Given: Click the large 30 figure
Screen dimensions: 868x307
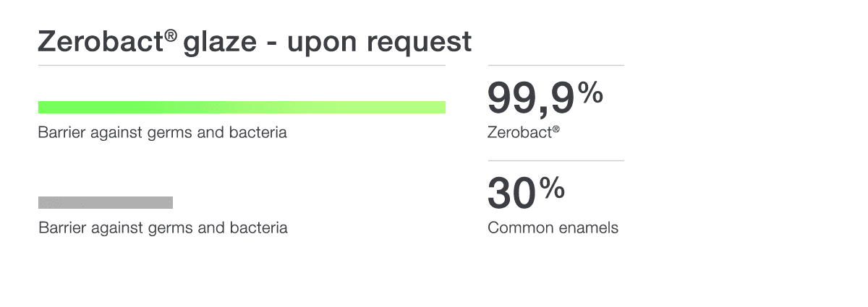Looking at the screenshot, I should tap(511, 193).
